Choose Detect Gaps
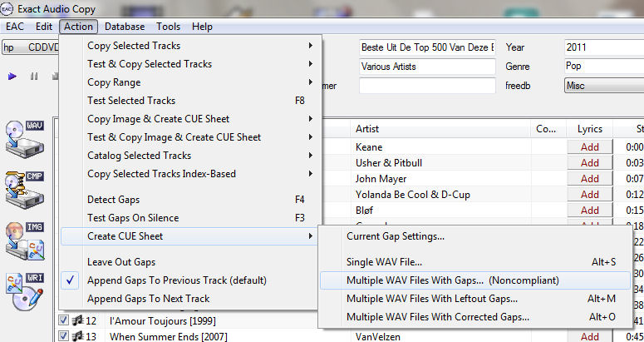This screenshot has width=644, height=342. pyautogui.click(x=189, y=200)
